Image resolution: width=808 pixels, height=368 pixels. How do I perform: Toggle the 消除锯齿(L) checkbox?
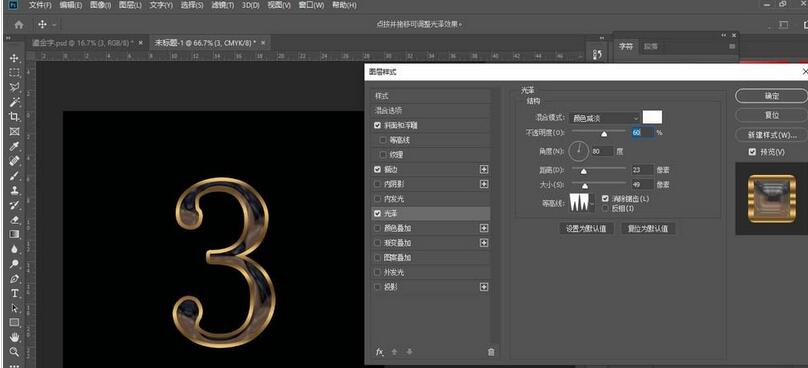pyautogui.click(x=605, y=198)
